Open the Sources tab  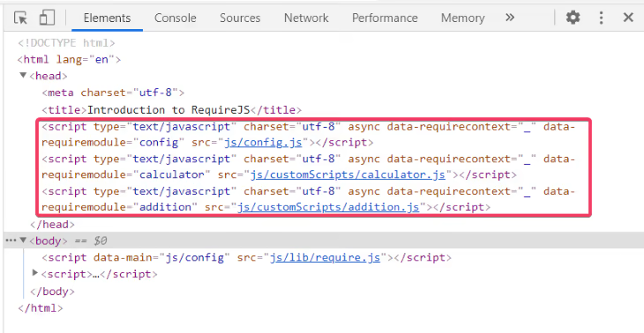(240, 18)
